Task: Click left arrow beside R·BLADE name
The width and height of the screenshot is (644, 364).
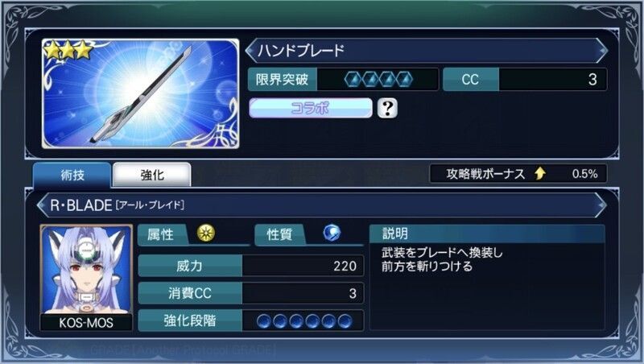Action: tap(42, 205)
